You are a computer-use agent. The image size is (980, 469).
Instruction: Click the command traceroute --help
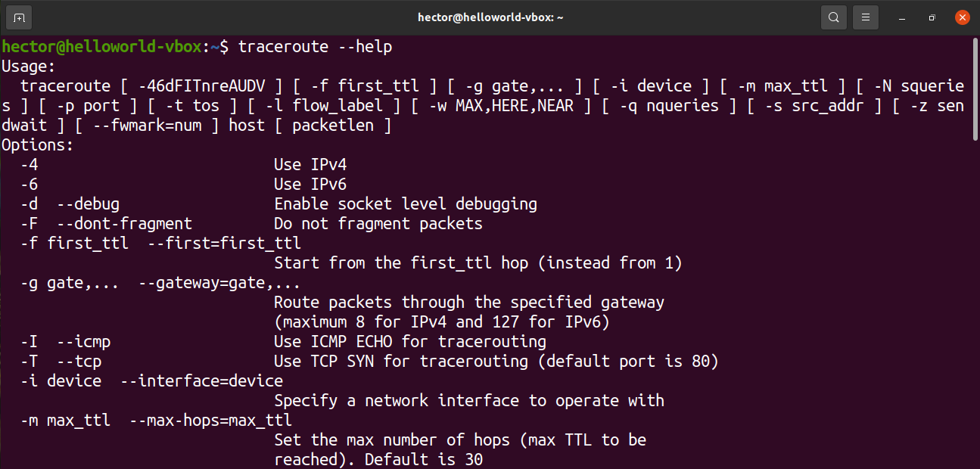pyautogui.click(x=315, y=46)
